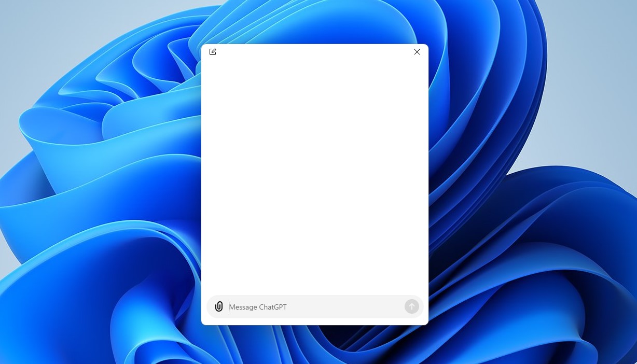The width and height of the screenshot is (637, 364).
Task: Send the message with the arrow button
Action: [411, 306]
